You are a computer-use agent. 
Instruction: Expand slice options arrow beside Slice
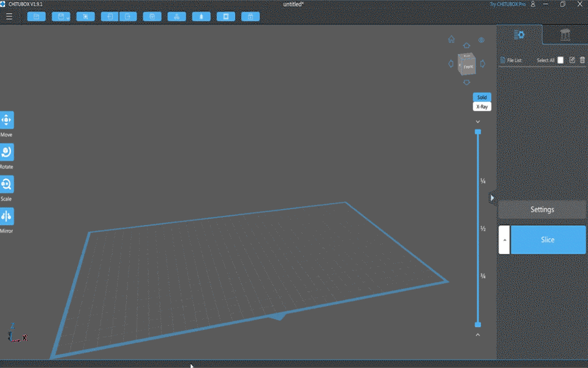pos(505,240)
